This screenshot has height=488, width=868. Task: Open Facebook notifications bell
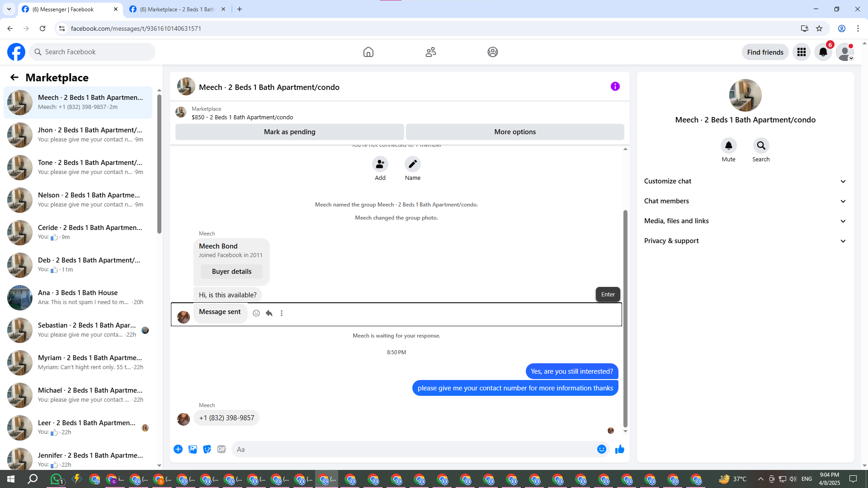pyautogui.click(x=823, y=52)
